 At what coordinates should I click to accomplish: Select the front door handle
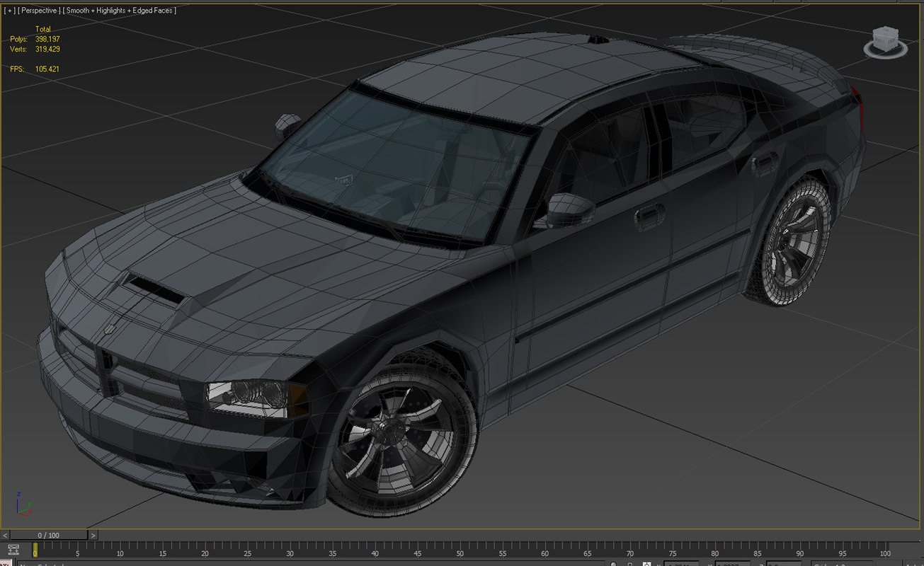[x=649, y=216]
